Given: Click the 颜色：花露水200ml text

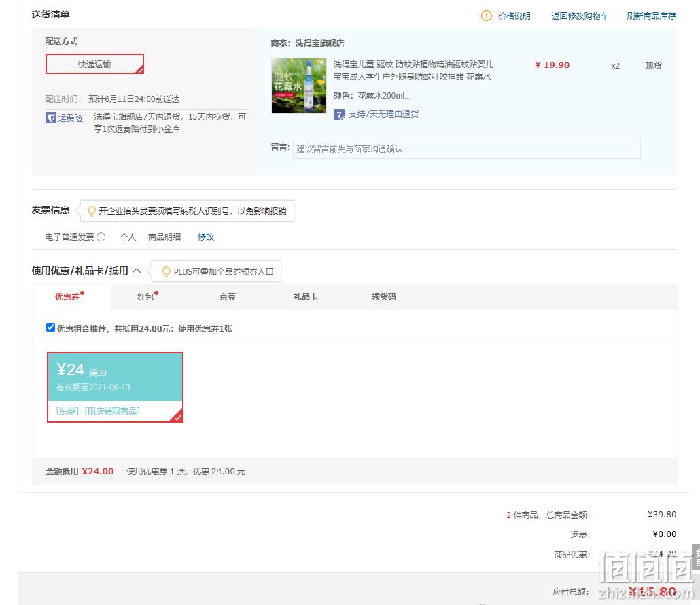Looking at the screenshot, I should pyautogui.click(x=372, y=96).
